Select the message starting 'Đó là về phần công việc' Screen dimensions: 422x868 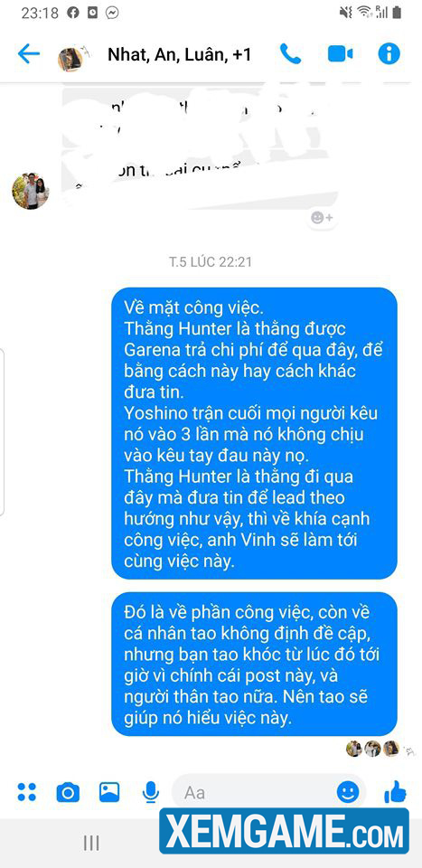click(x=255, y=664)
